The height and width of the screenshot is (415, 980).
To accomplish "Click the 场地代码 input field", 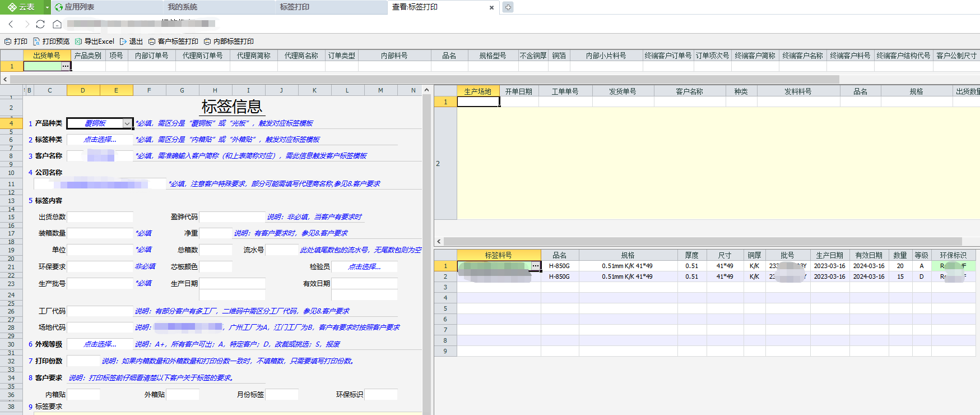I will (100, 328).
